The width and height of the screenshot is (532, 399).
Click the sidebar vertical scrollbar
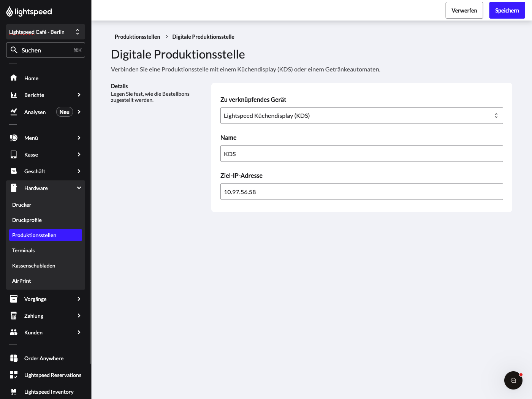point(90,217)
